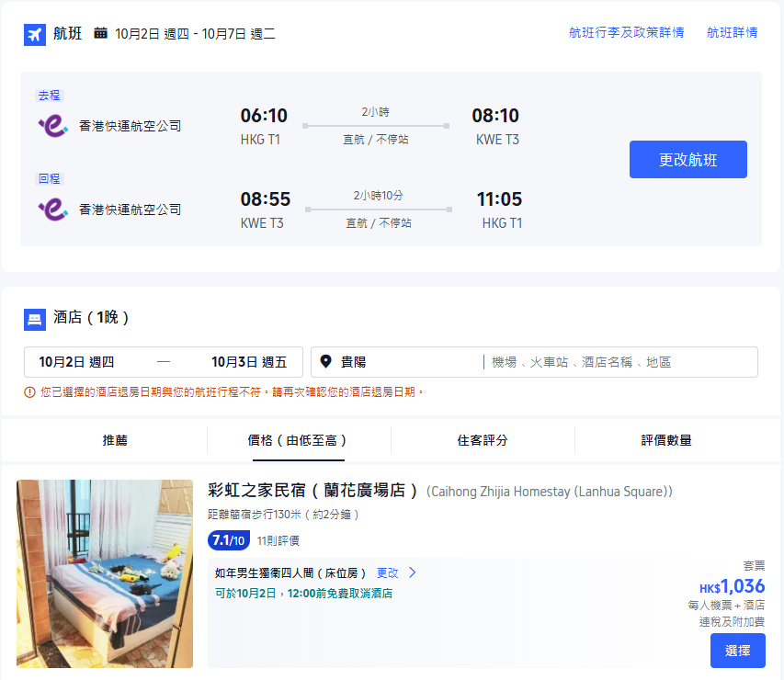This screenshot has width=784, height=680.
Task: Switch to the 住客評分 tab
Action: point(483,440)
